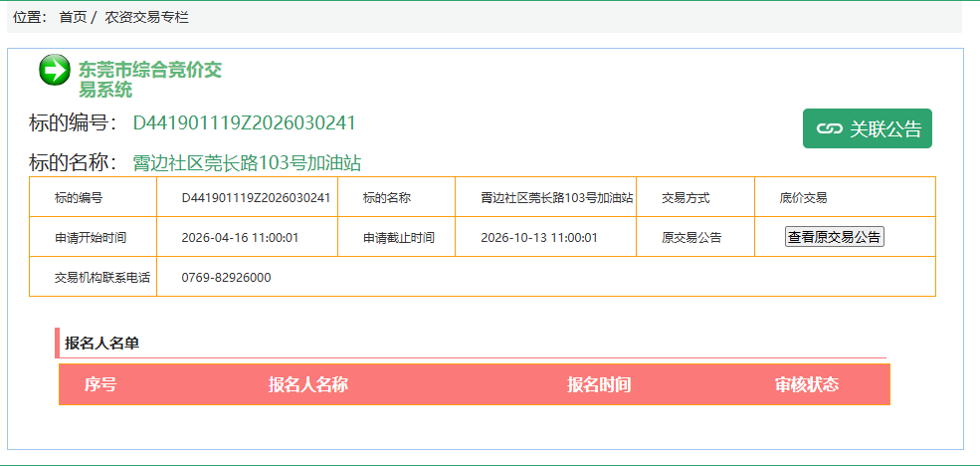Click the 交易方式 label cell

coord(686,197)
